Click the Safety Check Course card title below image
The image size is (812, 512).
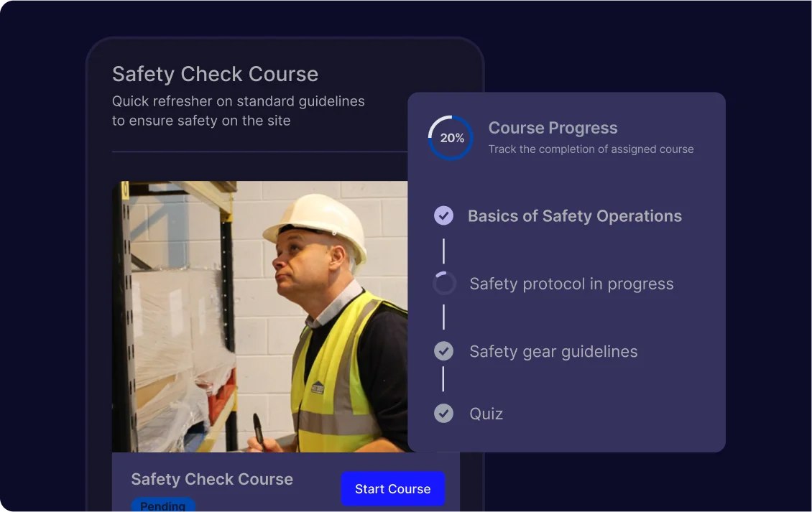click(x=212, y=480)
